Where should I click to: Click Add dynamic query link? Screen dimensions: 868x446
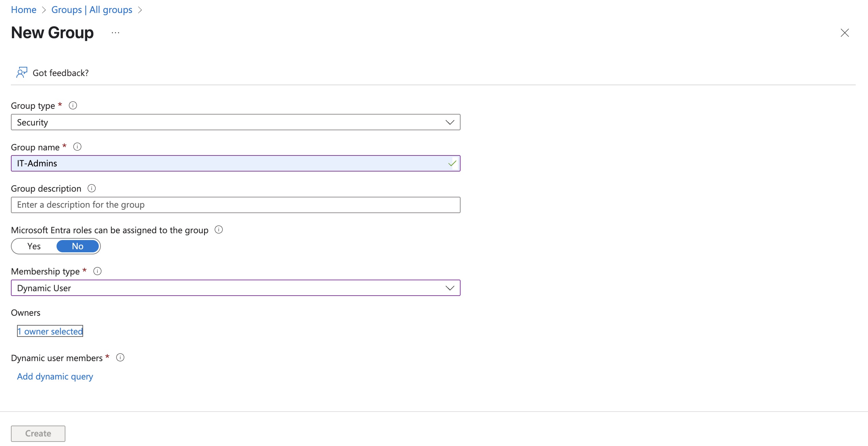(55, 376)
